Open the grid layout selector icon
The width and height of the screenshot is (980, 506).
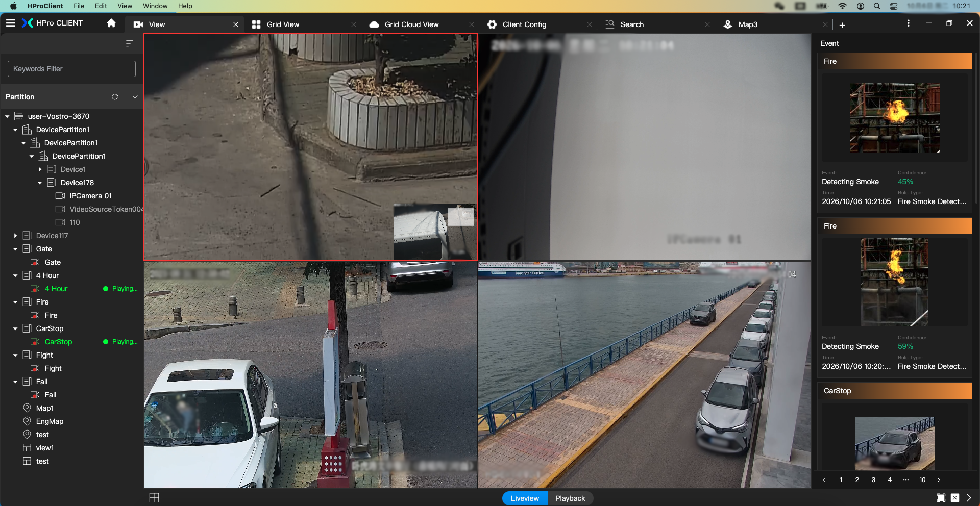pos(154,498)
